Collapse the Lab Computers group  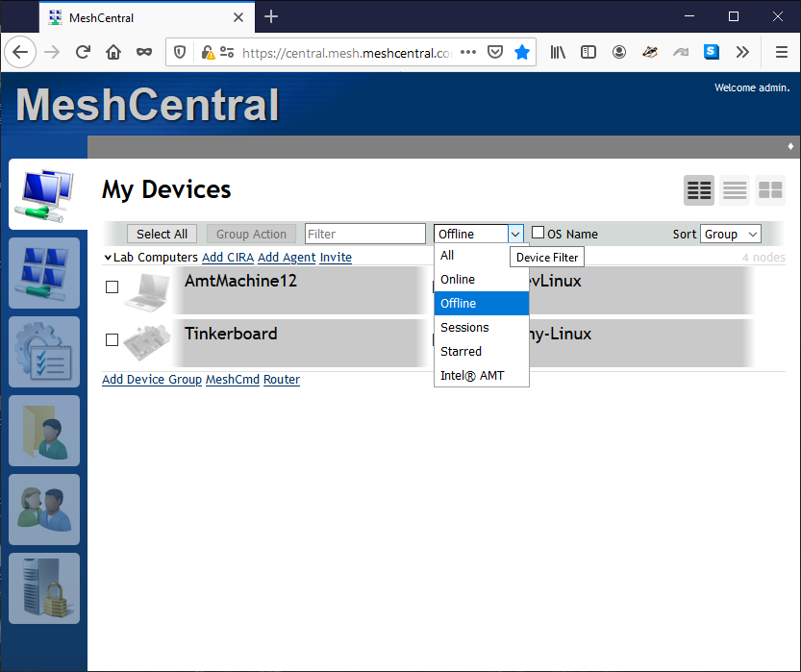pos(109,257)
